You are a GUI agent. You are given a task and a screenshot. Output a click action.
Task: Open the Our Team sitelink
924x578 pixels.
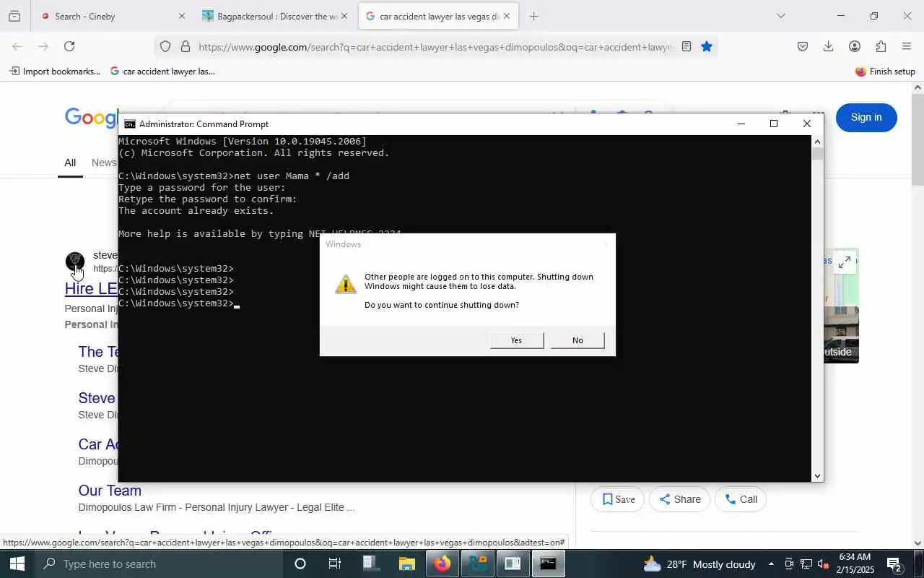pos(110,491)
